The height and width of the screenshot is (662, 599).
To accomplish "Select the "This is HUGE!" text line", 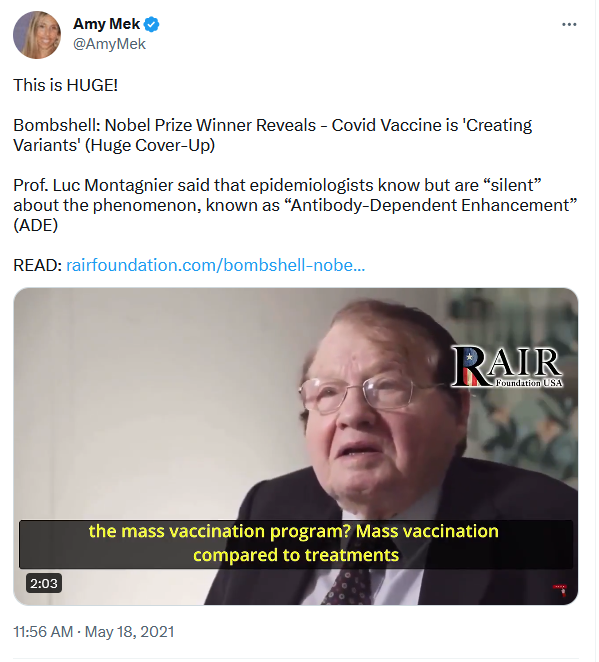I will click(x=65, y=85).
